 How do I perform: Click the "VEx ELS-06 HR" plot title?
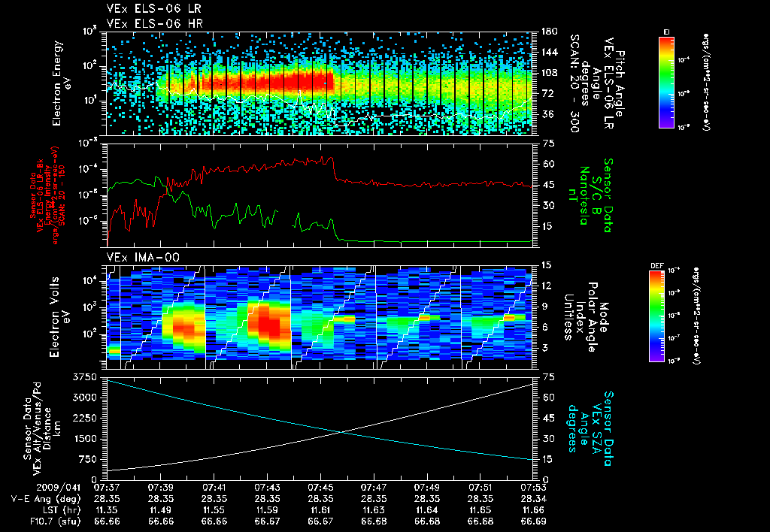155,23
